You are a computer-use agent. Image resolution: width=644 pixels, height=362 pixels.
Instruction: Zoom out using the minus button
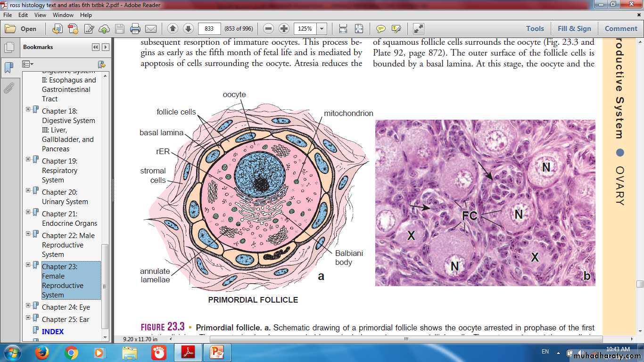(x=269, y=29)
